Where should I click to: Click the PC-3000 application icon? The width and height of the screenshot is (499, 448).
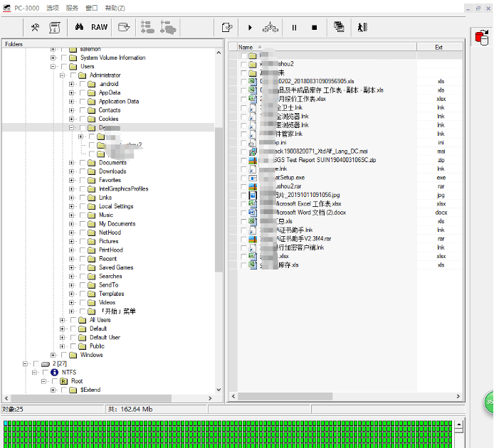tap(6, 8)
